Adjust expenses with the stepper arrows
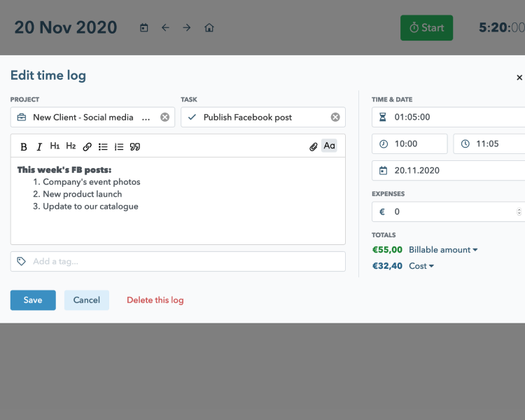The width and height of the screenshot is (525, 420). [x=519, y=211]
